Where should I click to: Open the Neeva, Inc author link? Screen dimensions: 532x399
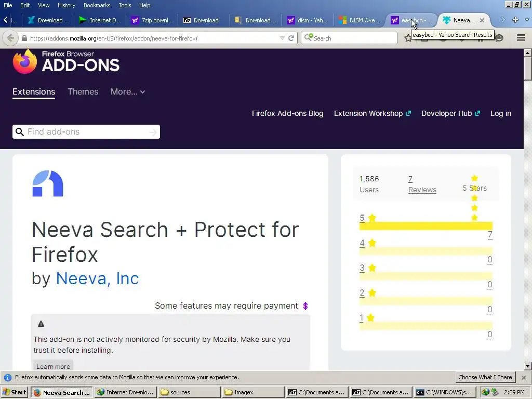(x=97, y=278)
